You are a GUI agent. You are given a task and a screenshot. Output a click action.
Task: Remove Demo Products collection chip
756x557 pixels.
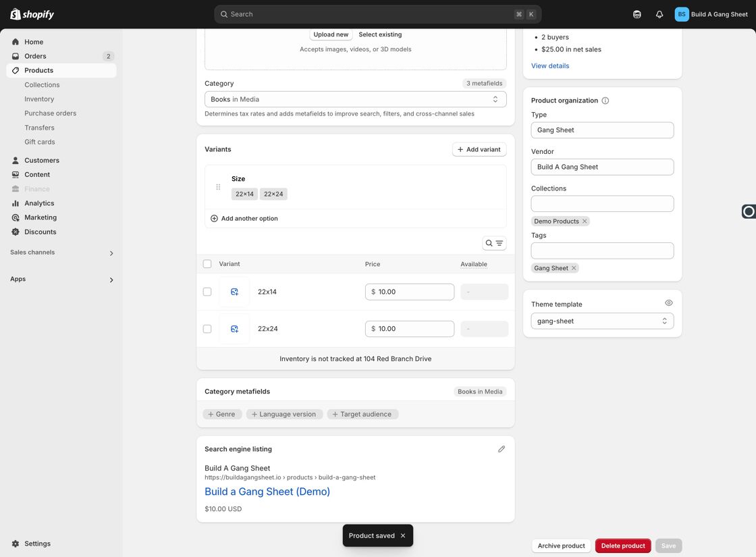click(585, 221)
